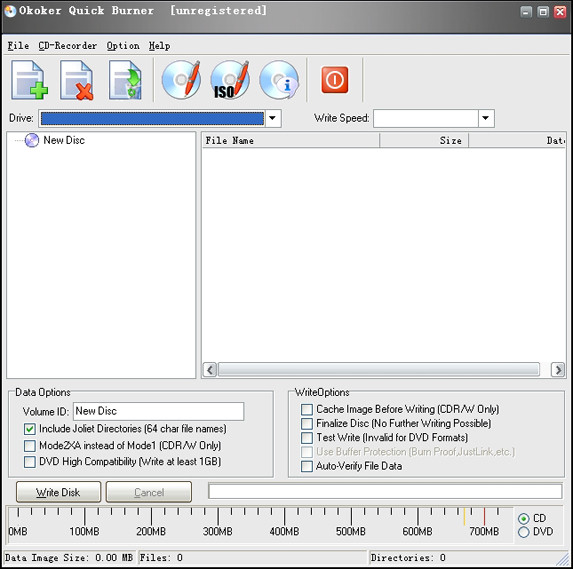
Task: Click the Files: 0 status entry
Action: point(161,558)
